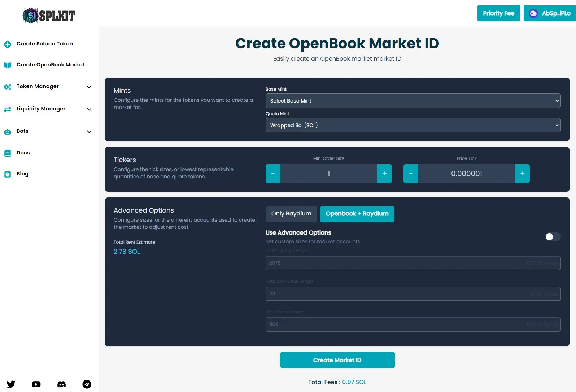Open the Discord social link
Viewport: 576px width, 392px height.
(x=62, y=384)
